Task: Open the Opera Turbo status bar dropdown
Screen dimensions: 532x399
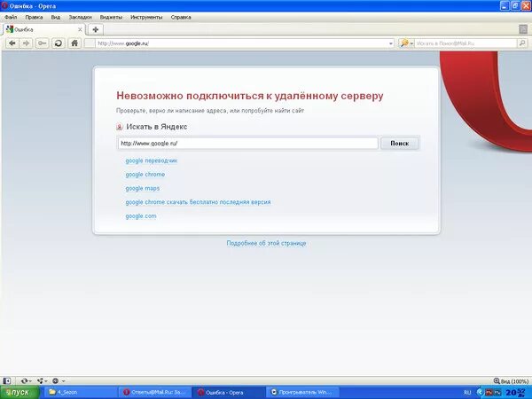Action: click(58, 381)
